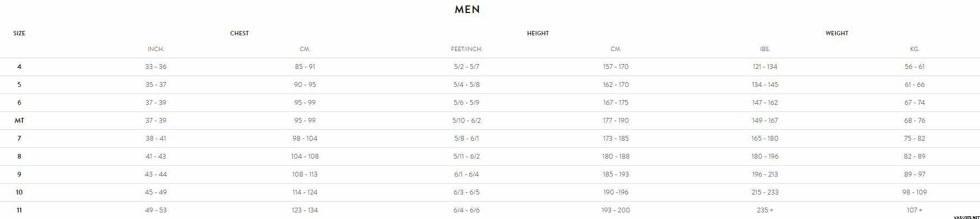The height and width of the screenshot is (219, 980).
Task: Click the MEN heading title
Action: tap(467, 9)
